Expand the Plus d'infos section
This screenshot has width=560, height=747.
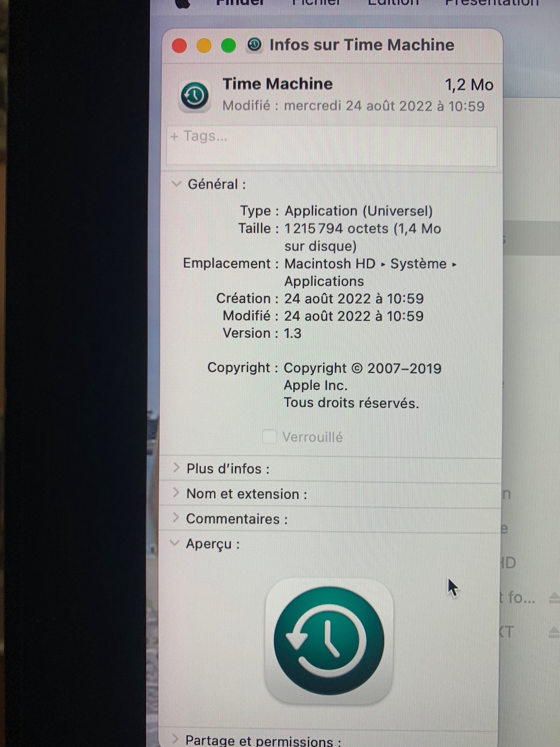coord(176,468)
